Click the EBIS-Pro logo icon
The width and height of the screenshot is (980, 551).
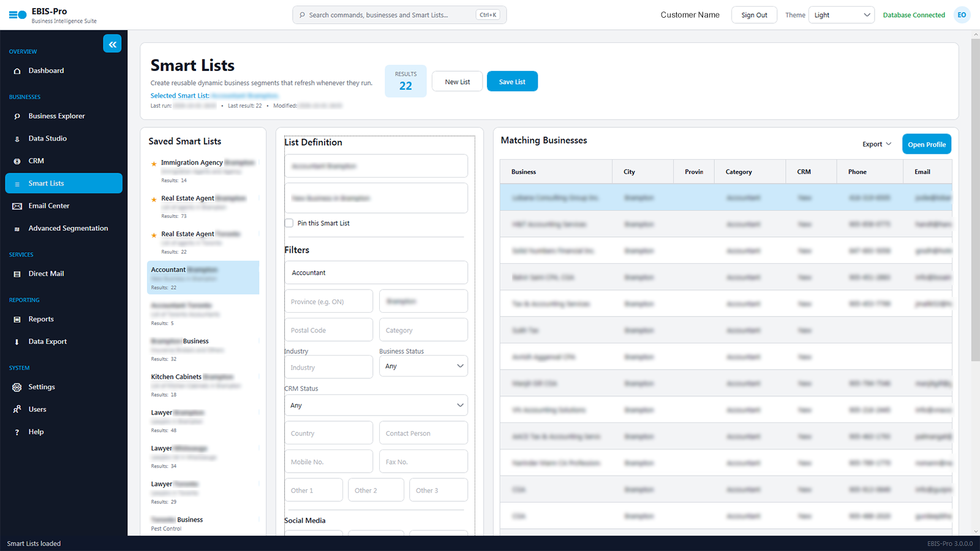(18, 15)
